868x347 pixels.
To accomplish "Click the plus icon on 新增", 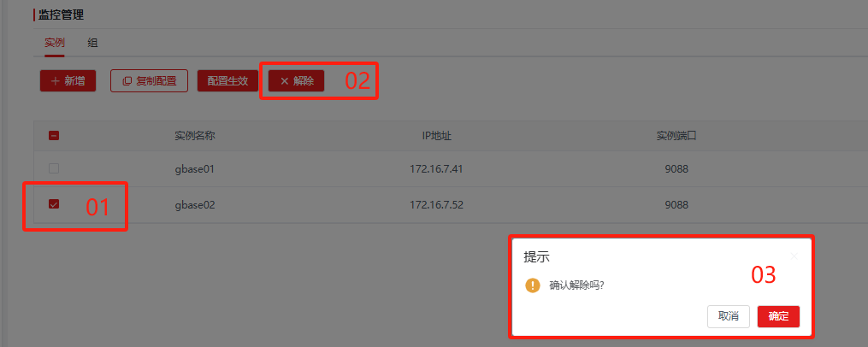I will 56,81.
